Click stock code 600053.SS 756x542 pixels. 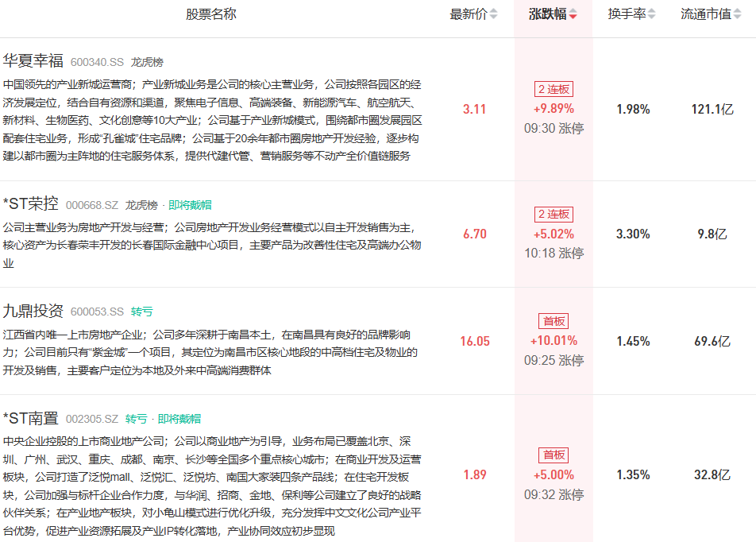[97, 312]
